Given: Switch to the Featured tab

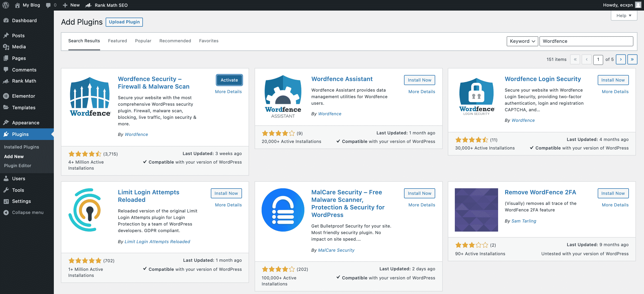Looking at the screenshot, I should click(117, 41).
